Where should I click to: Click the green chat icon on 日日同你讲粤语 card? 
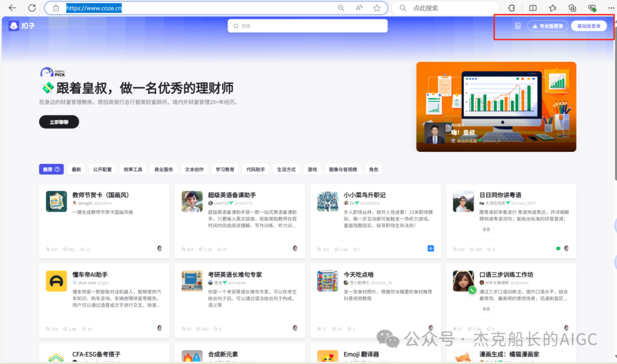pyautogui.click(x=558, y=249)
